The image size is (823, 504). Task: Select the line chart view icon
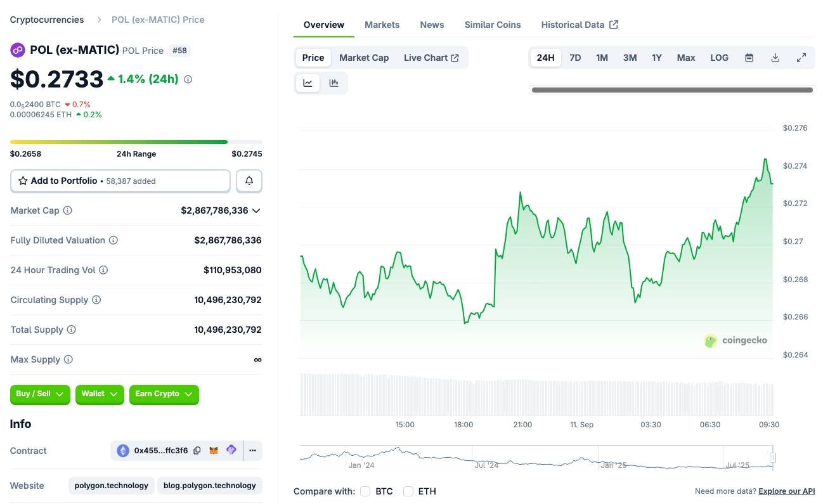click(x=308, y=83)
